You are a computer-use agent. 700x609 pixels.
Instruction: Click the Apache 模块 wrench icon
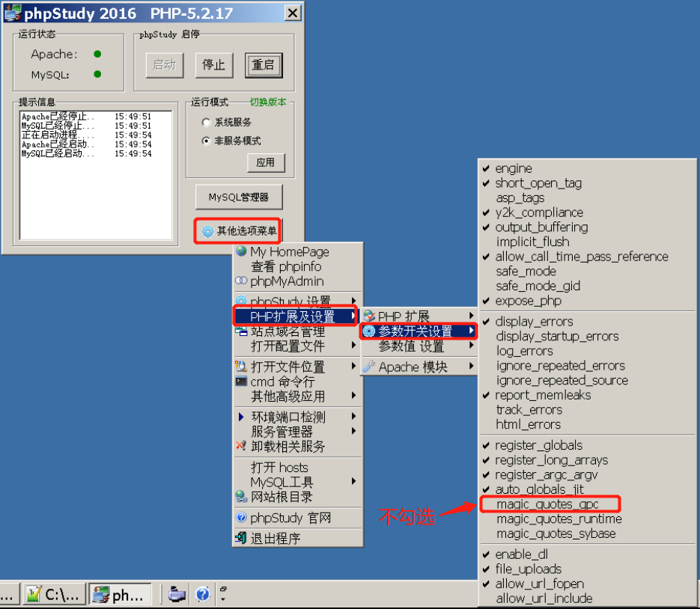[369, 367]
